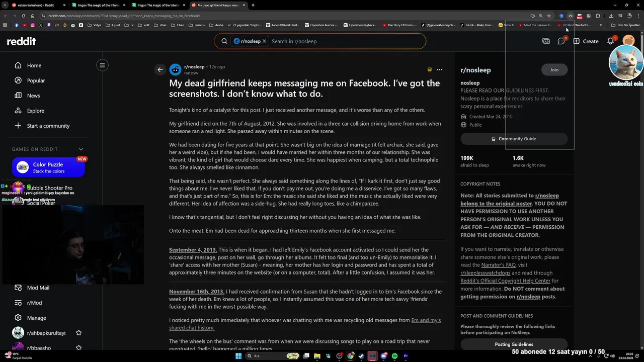This screenshot has width=644, height=362.
Task: Open the Community Guide button
Action: [x=514, y=139]
